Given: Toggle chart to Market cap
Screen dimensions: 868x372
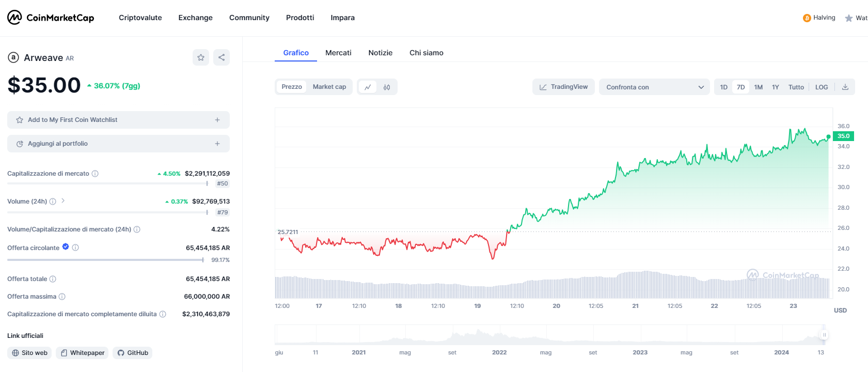Looking at the screenshot, I should (329, 87).
